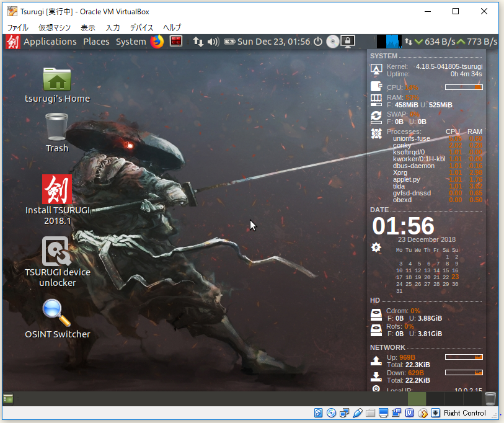Click the recording screens icon in VirtualBox status bar

[x=396, y=412]
